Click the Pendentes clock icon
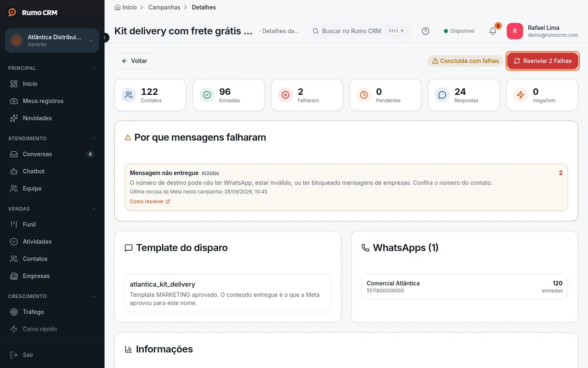The width and height of the screenshot is (588, 368). coord(364,95)
